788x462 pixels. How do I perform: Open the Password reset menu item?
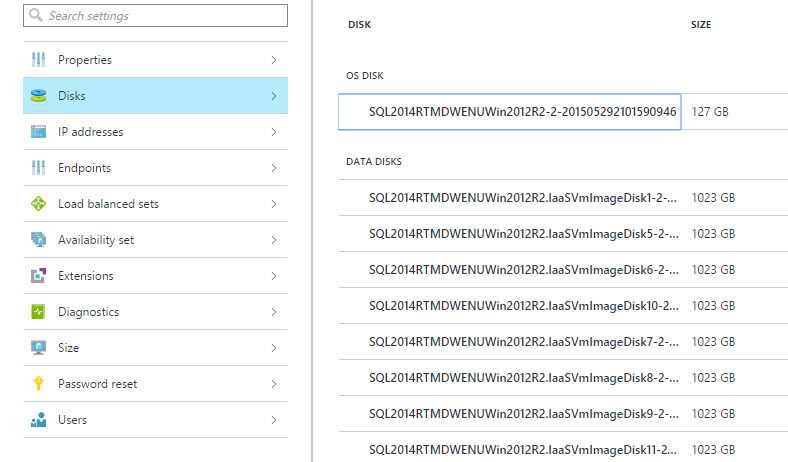click(x=98, y=384)
